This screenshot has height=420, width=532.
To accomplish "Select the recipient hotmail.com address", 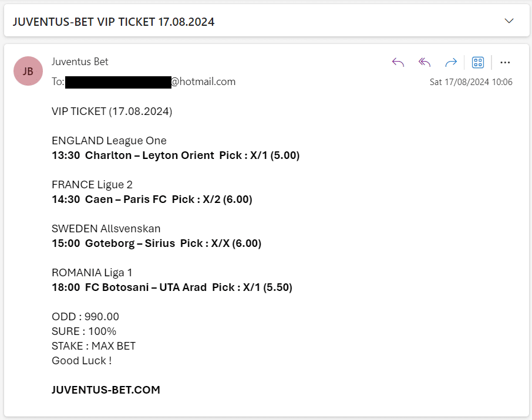I will tap(150, 82).
